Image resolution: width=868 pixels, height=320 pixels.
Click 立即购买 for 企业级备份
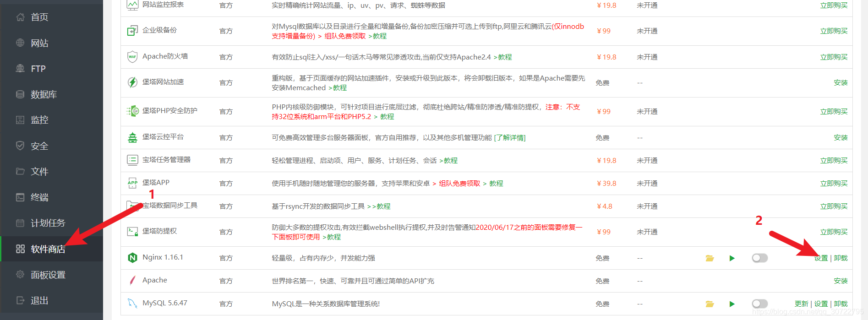pos(834,31)
